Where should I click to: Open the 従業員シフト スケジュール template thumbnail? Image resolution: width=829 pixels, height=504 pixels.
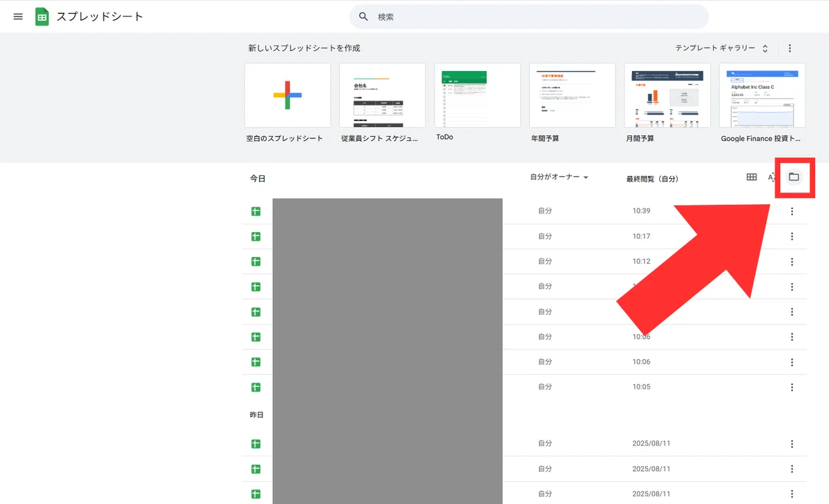click(382, 95)
